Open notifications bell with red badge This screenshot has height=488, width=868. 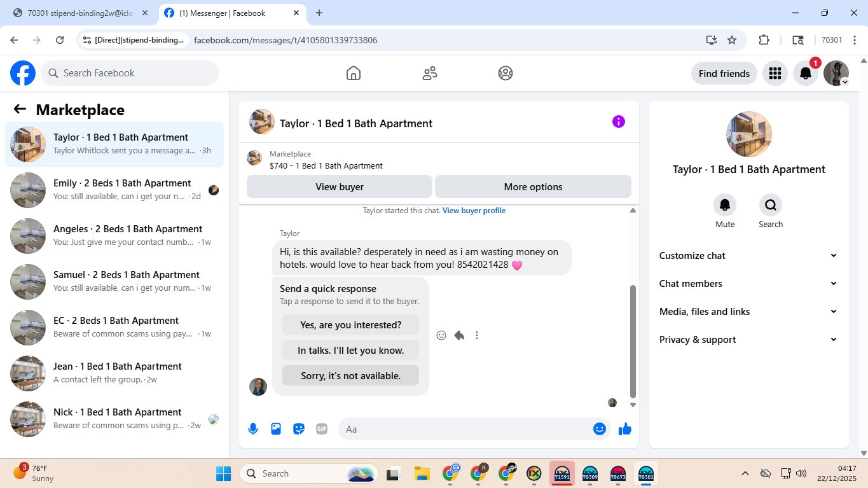(806, 73)
